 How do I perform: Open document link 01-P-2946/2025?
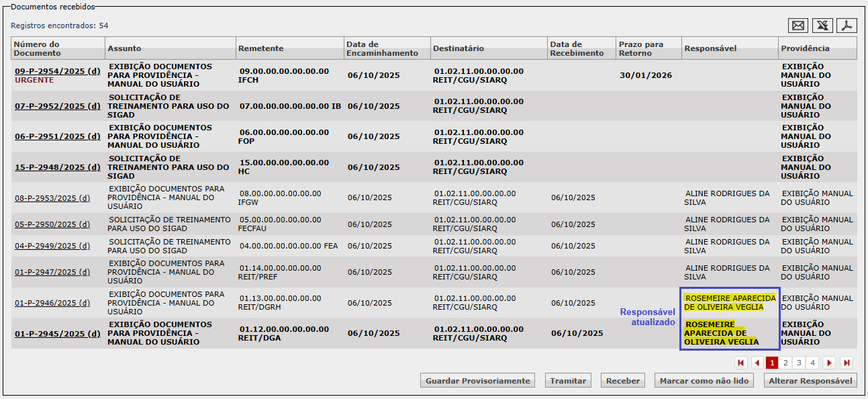tap(52, 303)
